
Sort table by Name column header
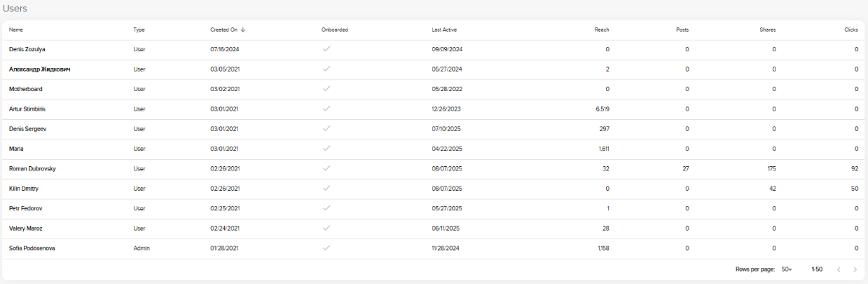pos(16,30)
